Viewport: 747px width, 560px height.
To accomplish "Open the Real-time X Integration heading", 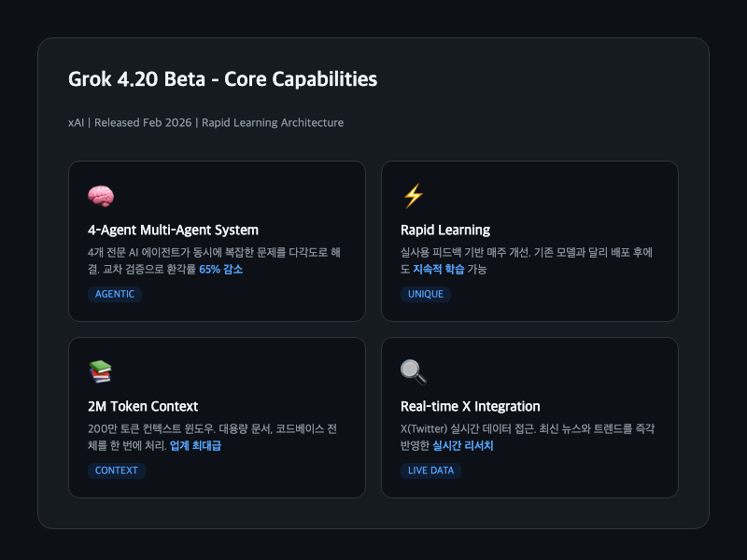I will [x=470, y=406].
